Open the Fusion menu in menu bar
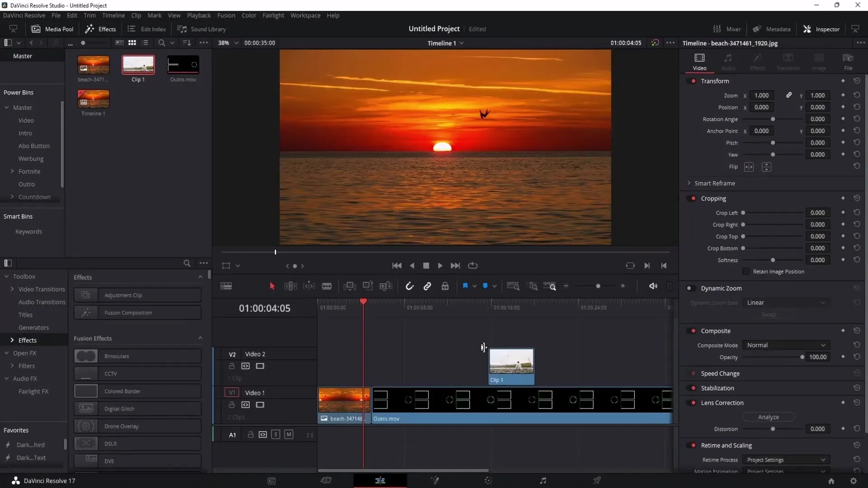This screenshot has height=488, width=868. coord(225,15)
